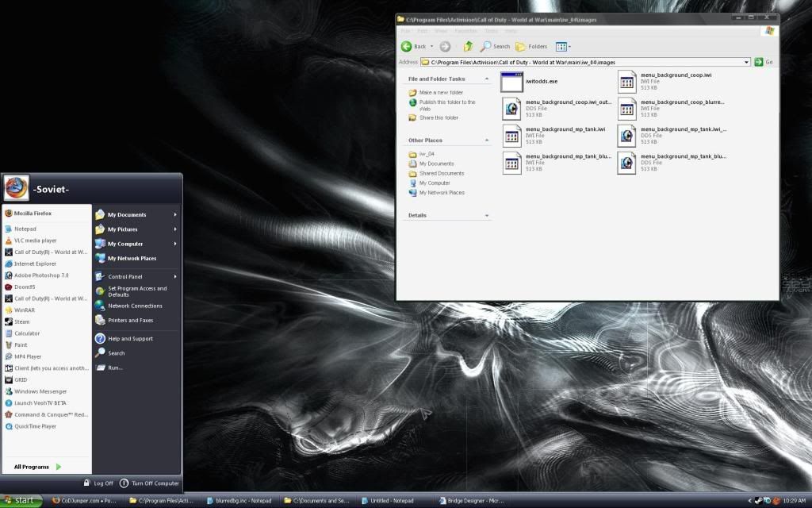Launch Doom95 from Start menu
The image size is (812, 508).
click(47, 287)
